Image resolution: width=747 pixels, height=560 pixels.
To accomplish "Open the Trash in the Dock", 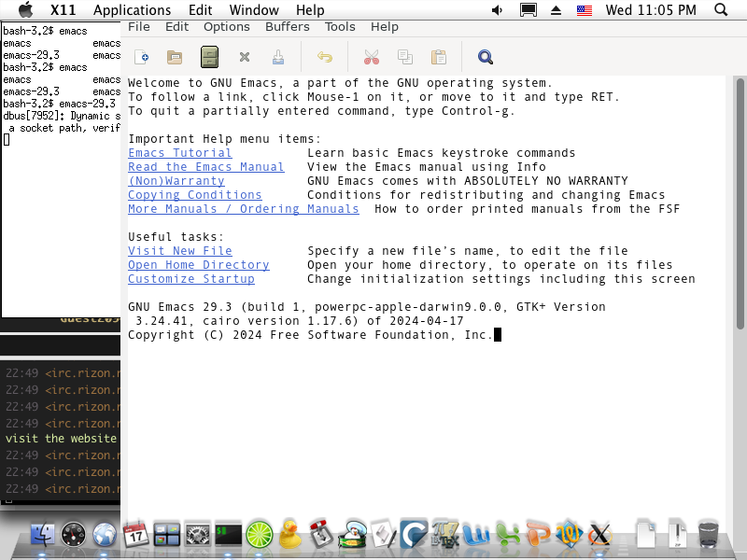I will pyautogui.click(x=709, y=534).
